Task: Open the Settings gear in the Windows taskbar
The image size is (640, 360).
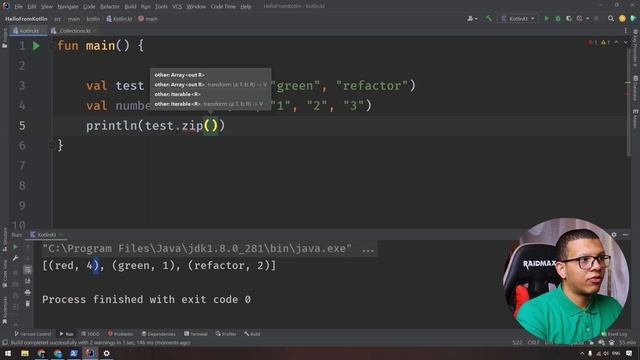Action: (x=107, y=353)
